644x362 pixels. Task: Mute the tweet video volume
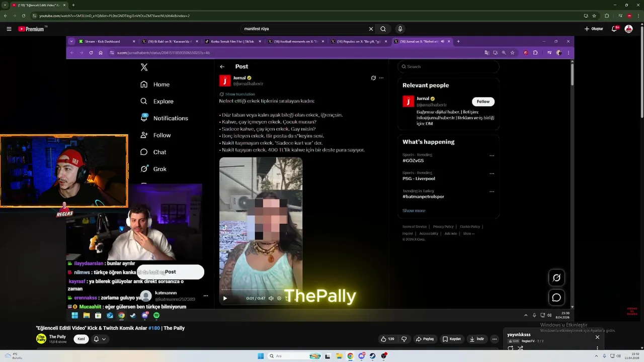click(x=271, y=298)
